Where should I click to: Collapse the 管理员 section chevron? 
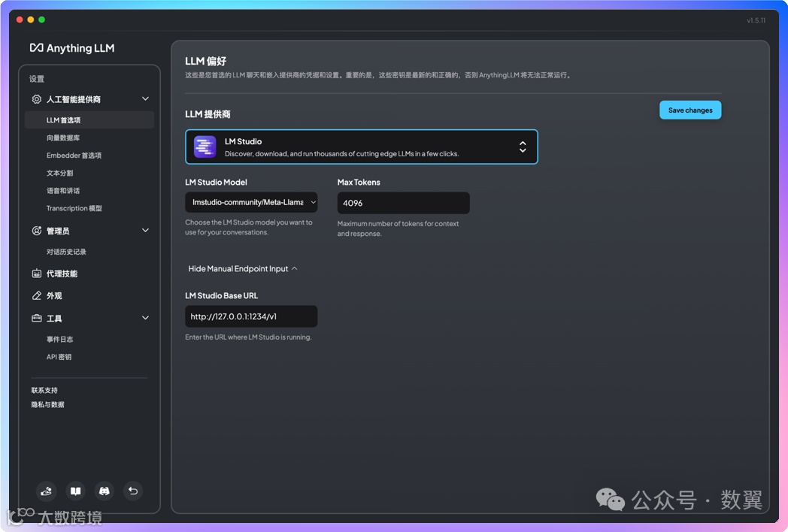[x=145, y=231]
